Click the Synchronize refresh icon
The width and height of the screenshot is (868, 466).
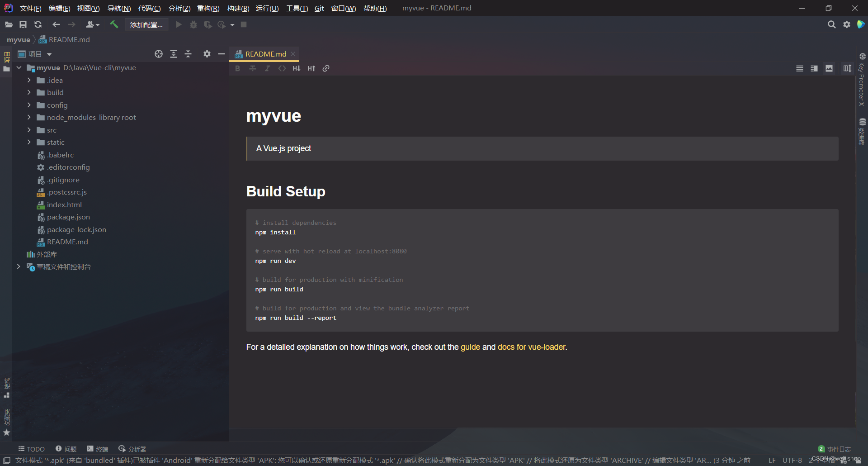coord(38,24)
